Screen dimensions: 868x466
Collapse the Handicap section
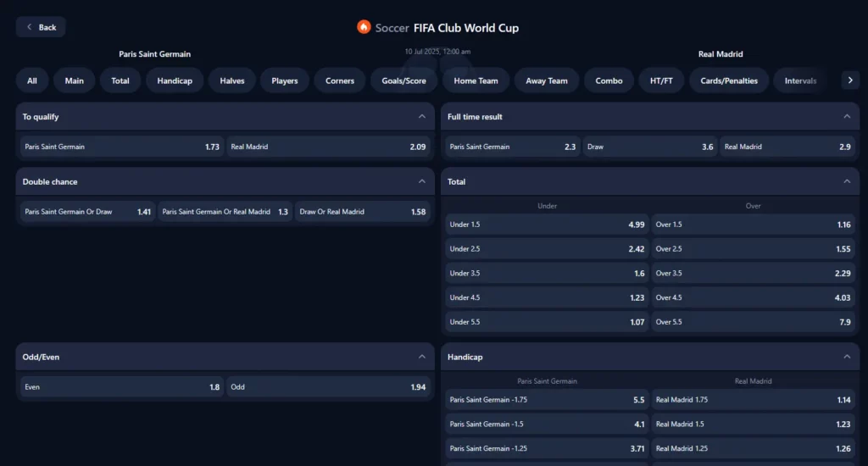point(846,358)
